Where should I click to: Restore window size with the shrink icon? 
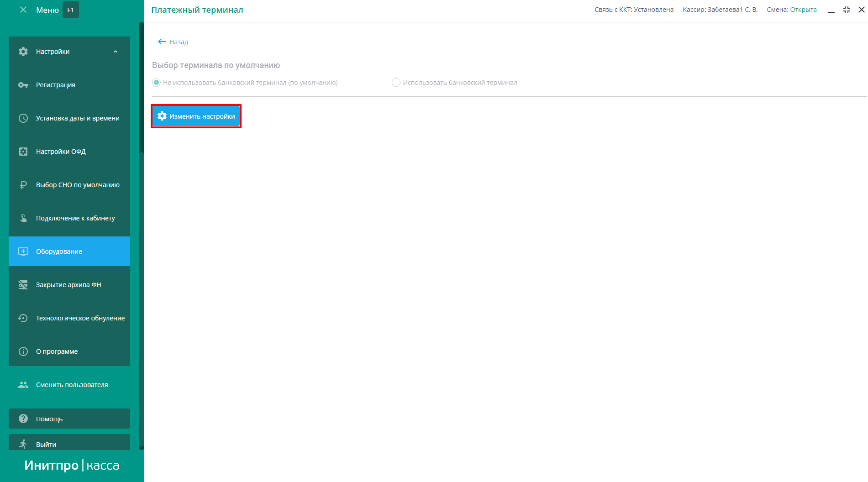pos(847,10)
